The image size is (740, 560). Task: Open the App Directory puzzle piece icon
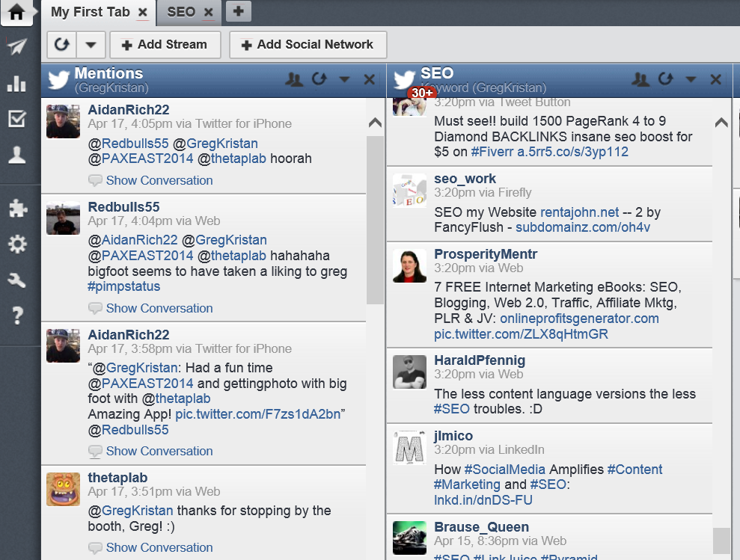point(17,208)
